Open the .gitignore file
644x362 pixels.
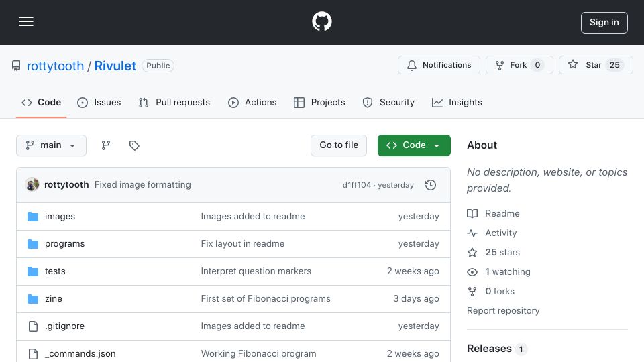64,326
